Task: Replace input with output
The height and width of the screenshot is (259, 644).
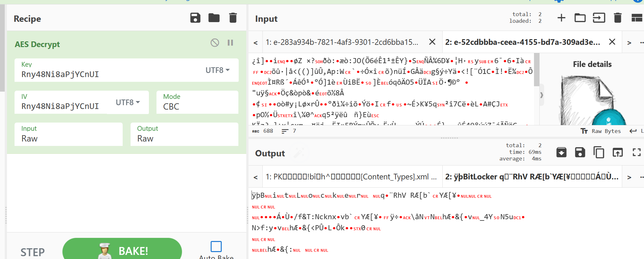Action: click(x=617, y=152)
